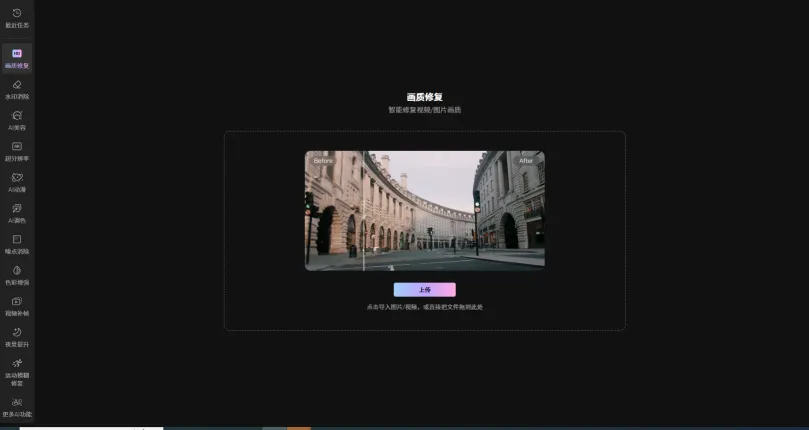The height and width of the screenshot is (430, 809).
Task: Open the 水印消除 eraser tool
Action: pos(17,90)
